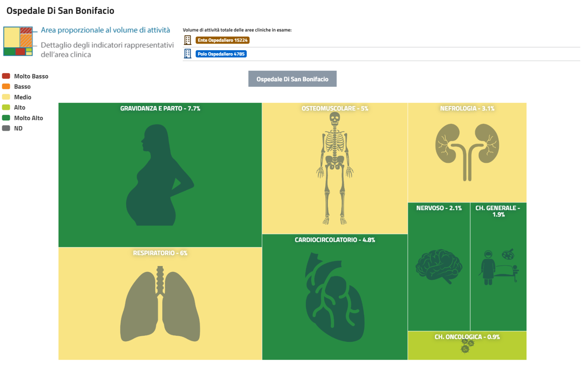Select the gray ND legend swatch
This screenshot has height=392, width=585.
click(6, 128)
